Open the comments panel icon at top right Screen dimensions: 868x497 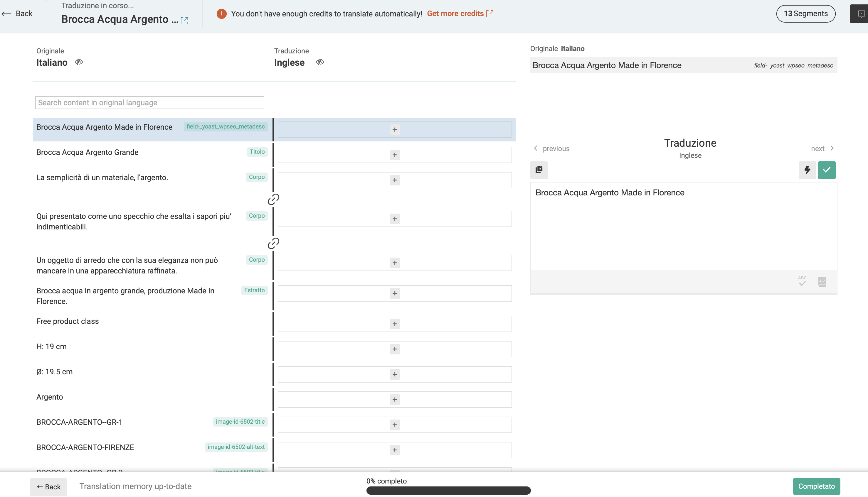(x=861, y=14)
